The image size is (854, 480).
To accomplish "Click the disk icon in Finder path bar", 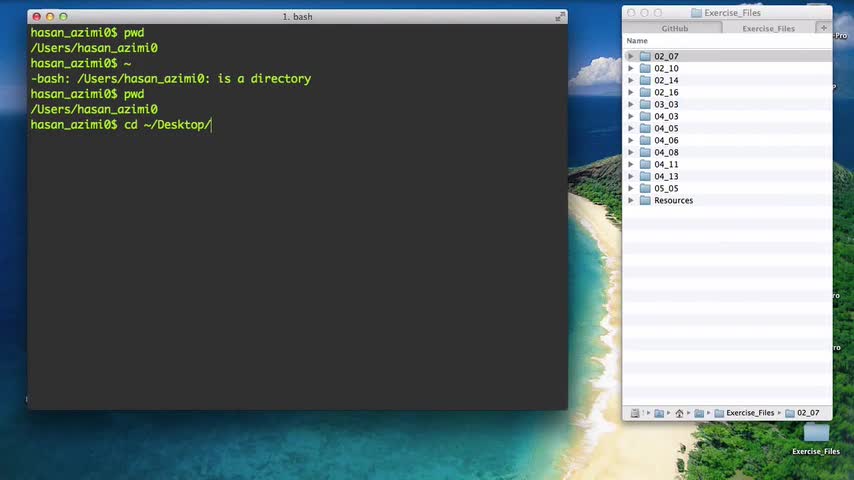I will [635, 413].
